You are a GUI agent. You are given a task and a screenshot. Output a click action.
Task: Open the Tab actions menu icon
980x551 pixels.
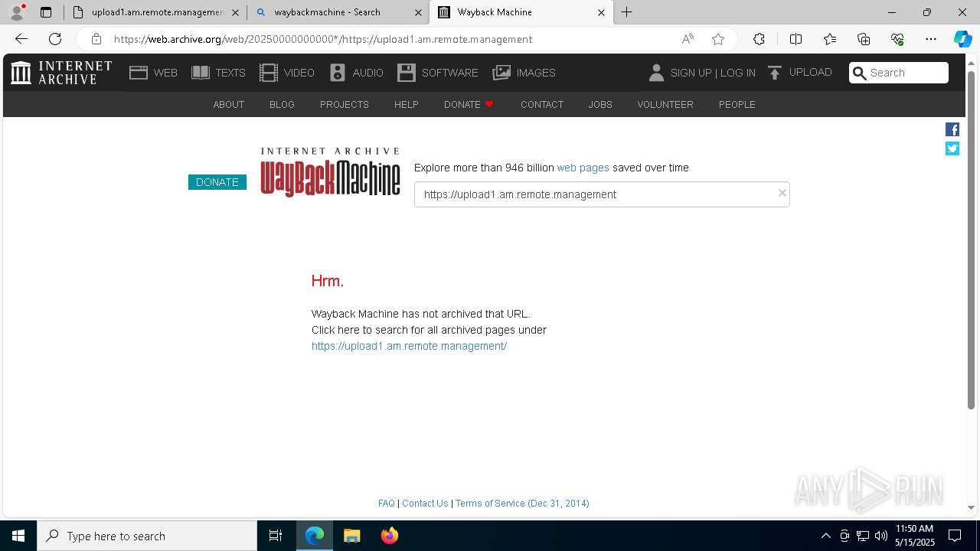[46, 12]
